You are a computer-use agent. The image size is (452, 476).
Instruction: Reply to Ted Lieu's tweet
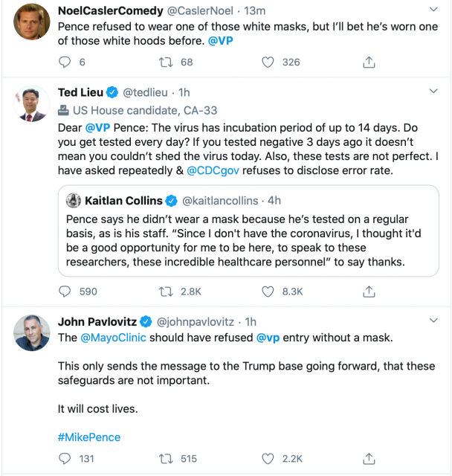tap(64, 292)
